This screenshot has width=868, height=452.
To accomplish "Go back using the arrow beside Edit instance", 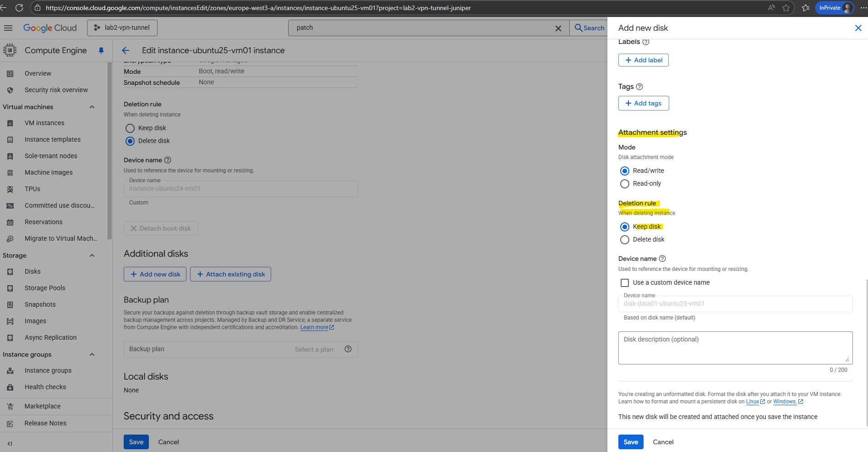I will point(126,50).
